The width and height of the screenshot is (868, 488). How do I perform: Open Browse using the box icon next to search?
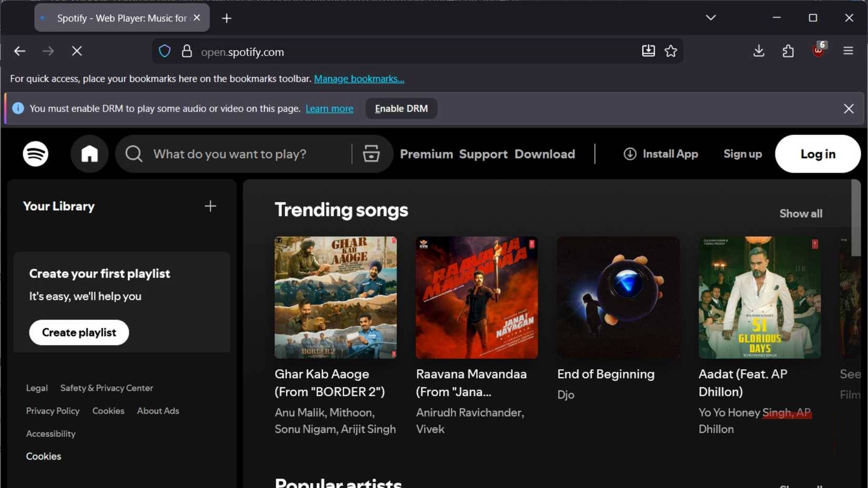pos(371,154)
